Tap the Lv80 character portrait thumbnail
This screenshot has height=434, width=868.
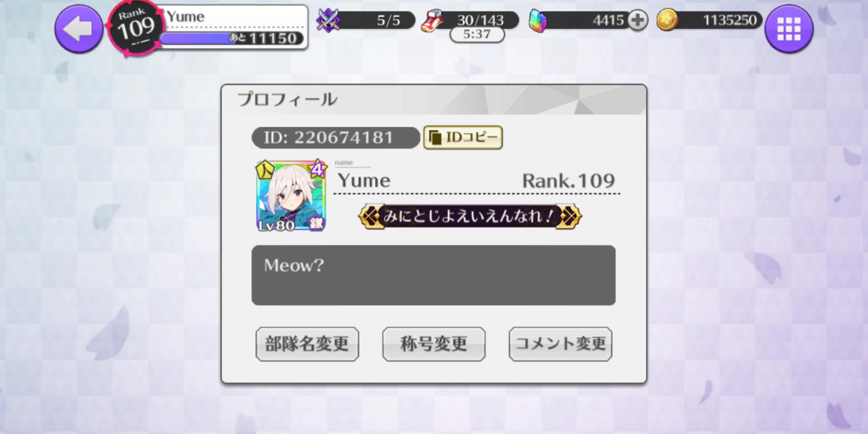coord(291,196)
